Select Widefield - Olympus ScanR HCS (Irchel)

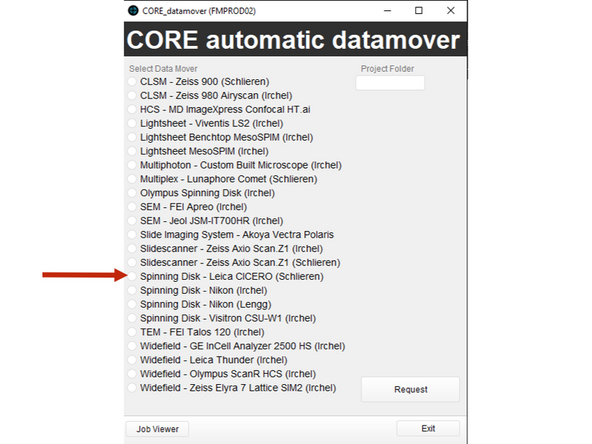click(x=132, y=374)
